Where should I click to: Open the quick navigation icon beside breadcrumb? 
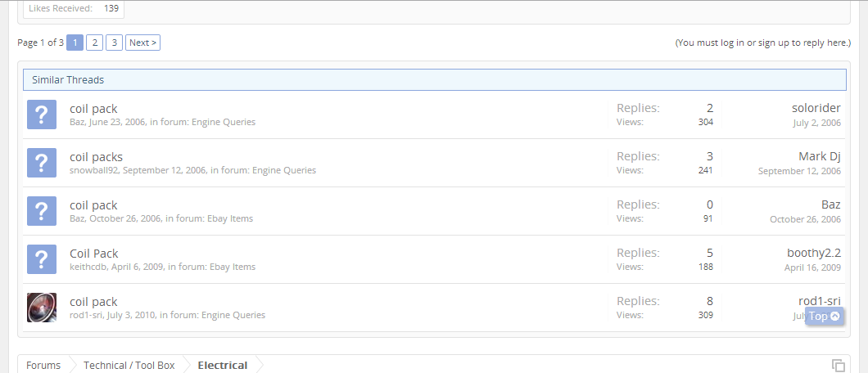coord(838,366)
